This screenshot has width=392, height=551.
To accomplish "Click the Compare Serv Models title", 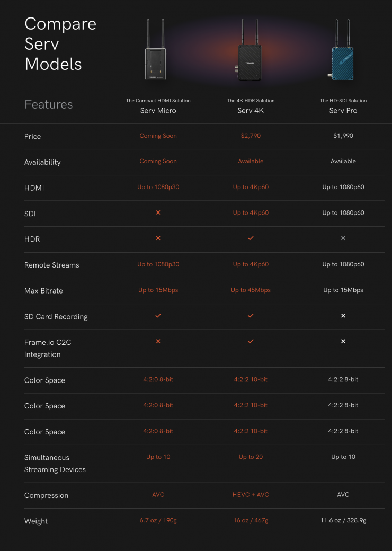I will pyautogui.click(x=60, y=44).
